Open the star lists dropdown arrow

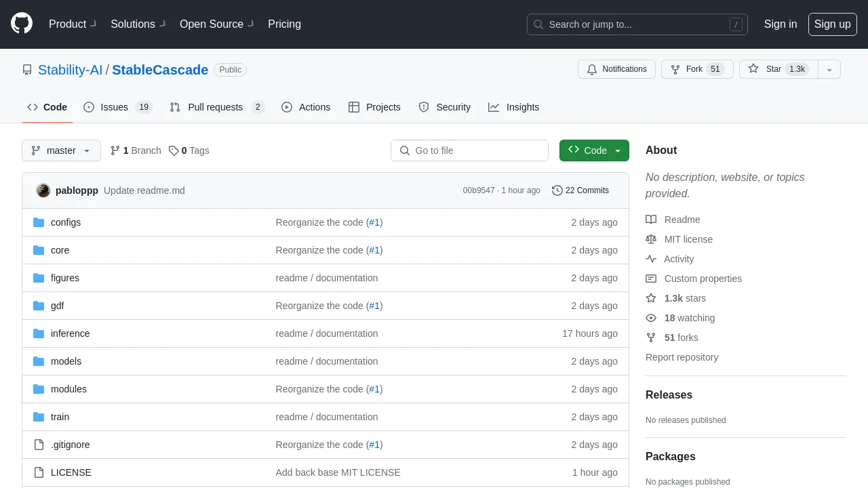[829, 69]
